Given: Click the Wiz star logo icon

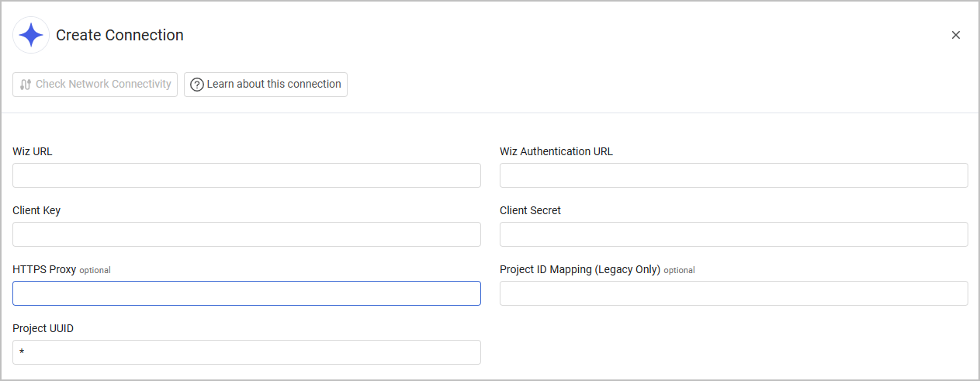Looking at the screenshot, I should point(31,35).
